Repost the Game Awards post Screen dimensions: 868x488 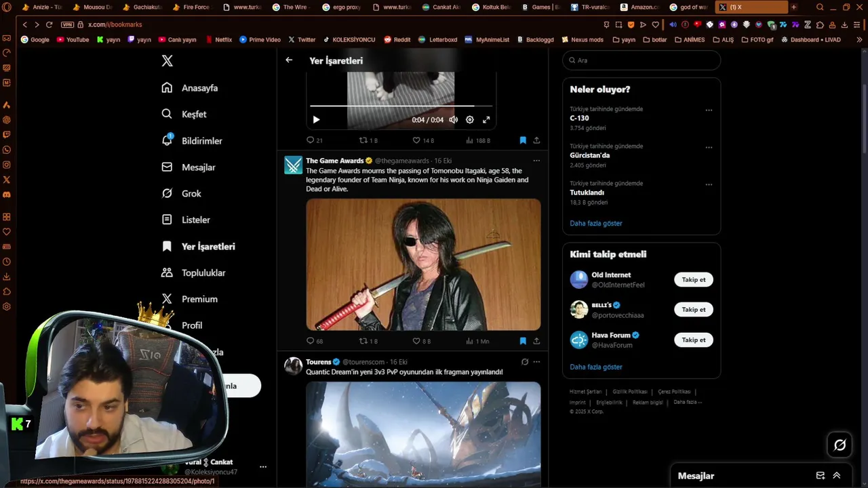(368, 341)
